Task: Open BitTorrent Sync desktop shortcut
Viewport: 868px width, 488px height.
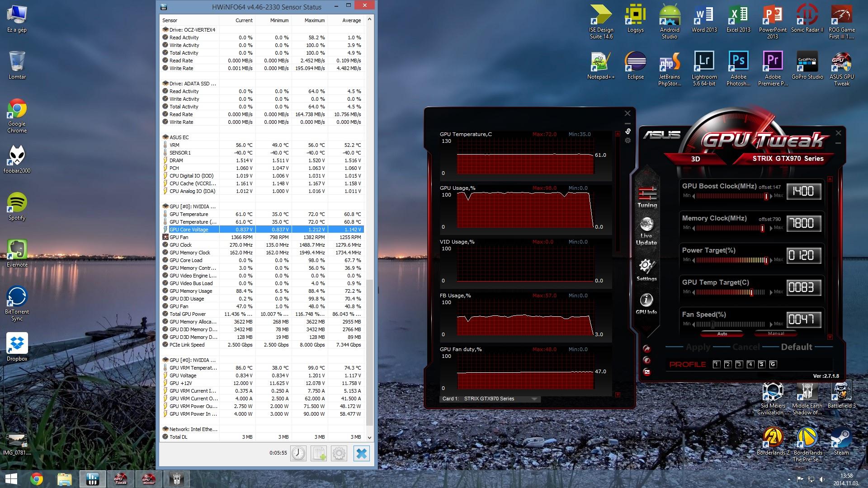Action: pyautogui.click(x=17, y=303)
